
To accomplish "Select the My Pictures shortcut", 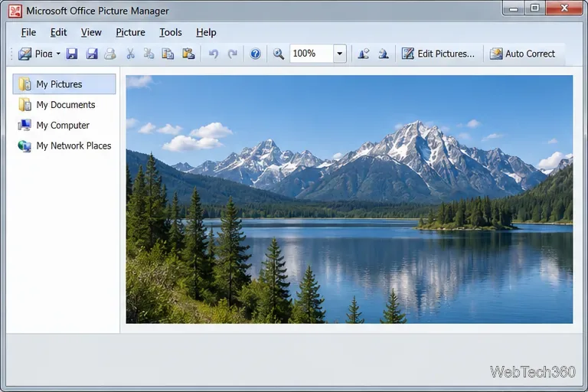I will pos(64,84).
